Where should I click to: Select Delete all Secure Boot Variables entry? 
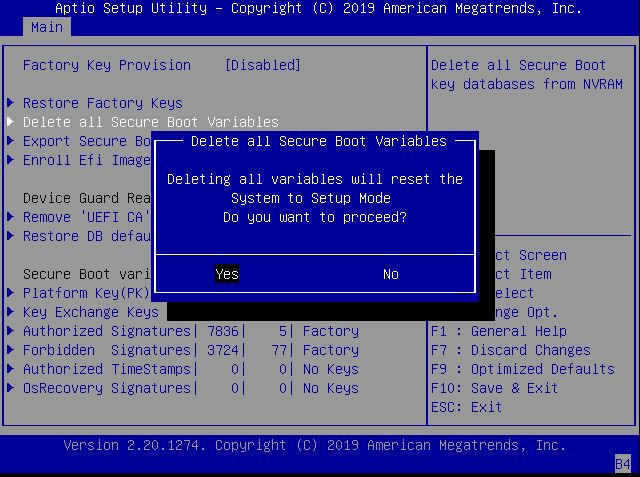point(151,122)
